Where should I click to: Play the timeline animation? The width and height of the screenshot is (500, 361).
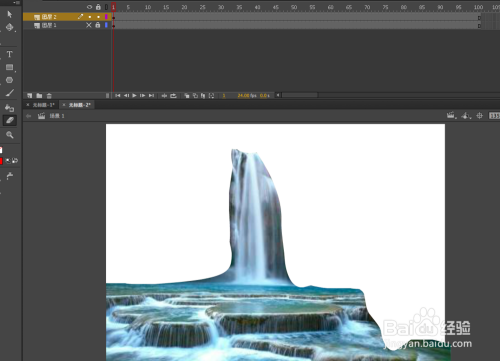click(x=134, y=96)
